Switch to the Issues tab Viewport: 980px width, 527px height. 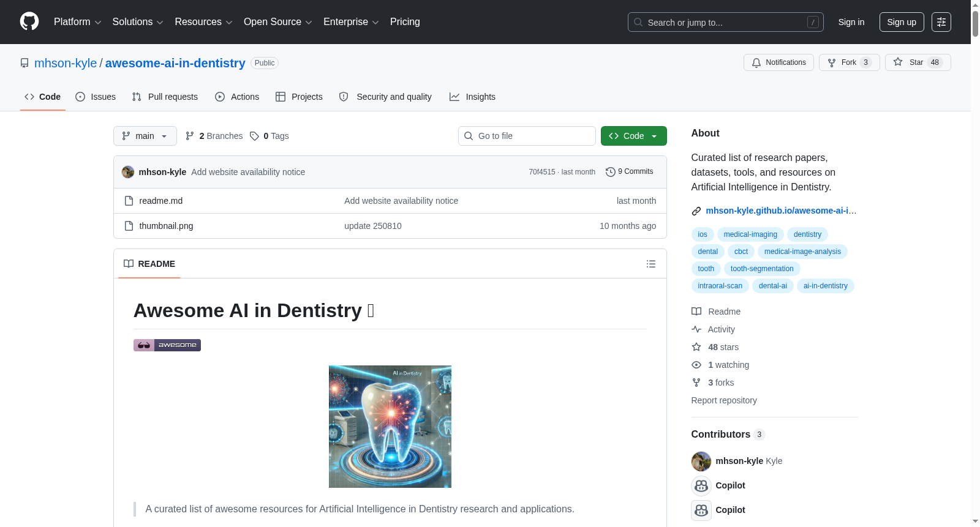pos(96,97)
